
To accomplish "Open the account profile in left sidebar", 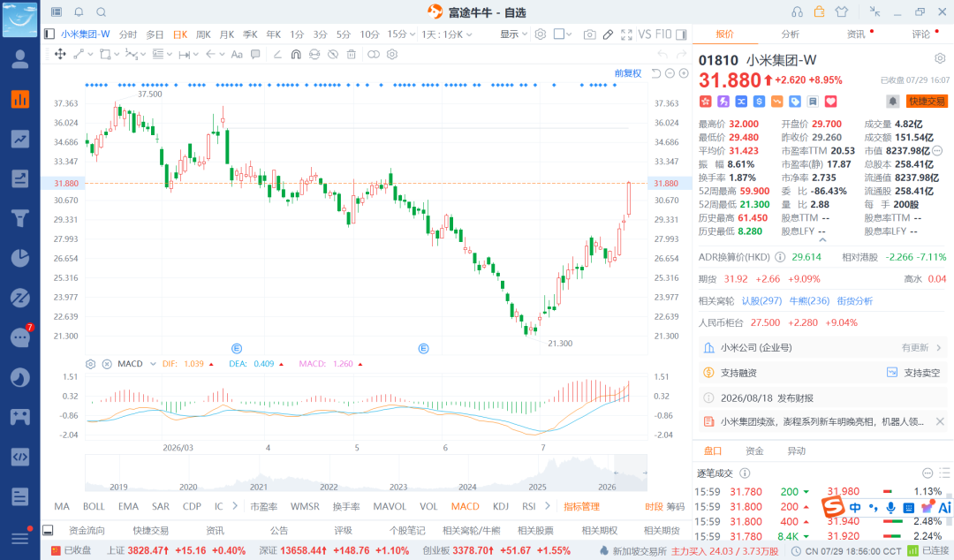I will (20, 59).
